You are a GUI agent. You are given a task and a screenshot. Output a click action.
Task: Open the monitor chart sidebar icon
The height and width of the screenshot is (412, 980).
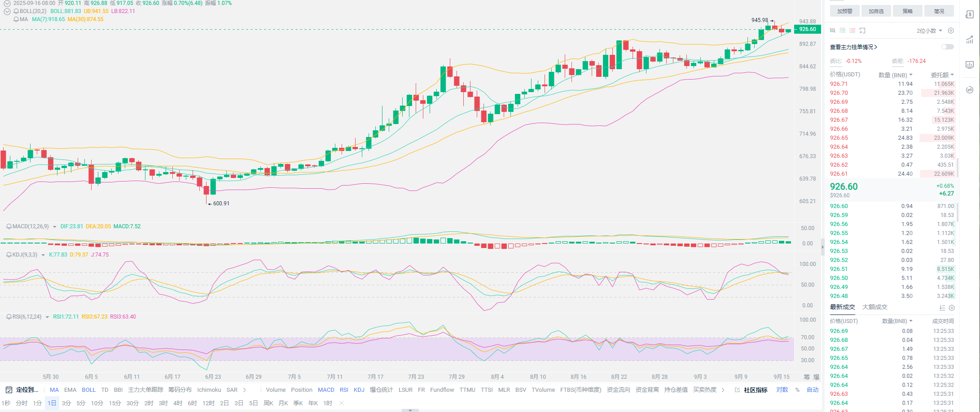point(970,65)
